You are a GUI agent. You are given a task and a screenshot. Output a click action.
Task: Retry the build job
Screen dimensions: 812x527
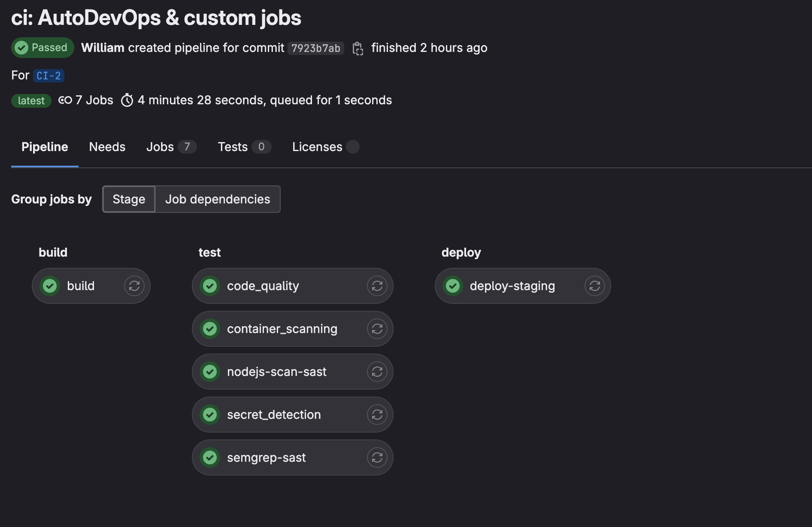[x=134, y=286]
